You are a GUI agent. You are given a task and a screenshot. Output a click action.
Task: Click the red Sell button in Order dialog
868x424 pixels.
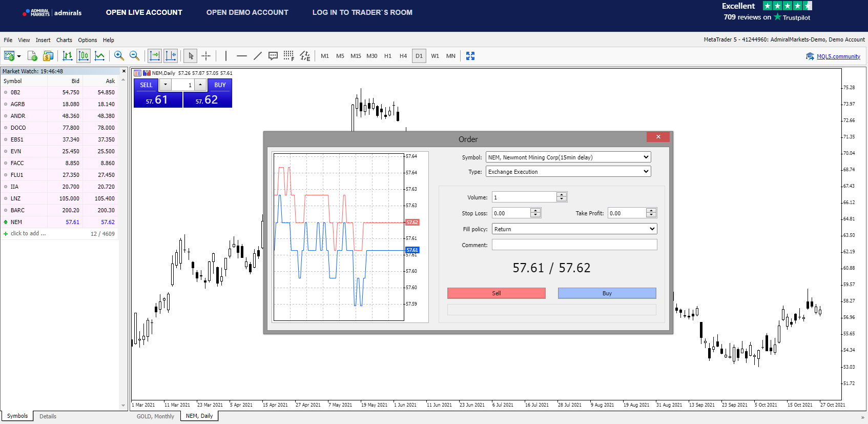click(x=497, y=293)
